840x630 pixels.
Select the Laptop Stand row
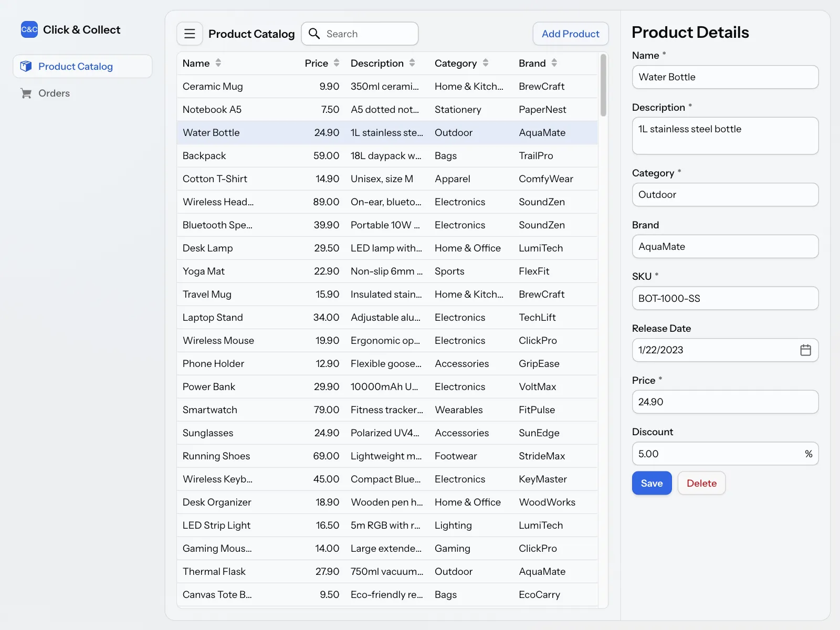pos(387,317)
